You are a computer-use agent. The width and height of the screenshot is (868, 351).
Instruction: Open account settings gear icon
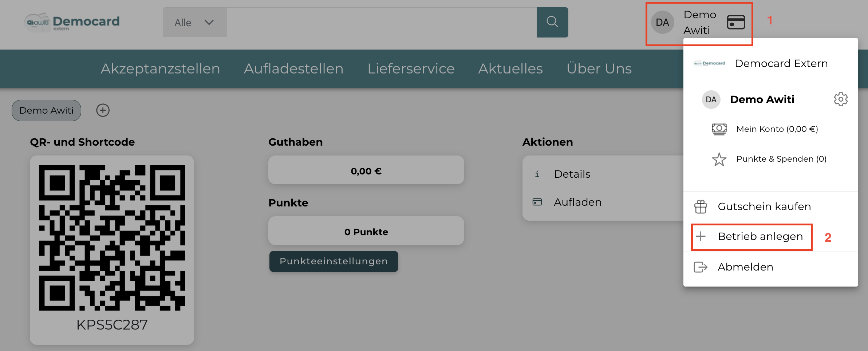841,99
